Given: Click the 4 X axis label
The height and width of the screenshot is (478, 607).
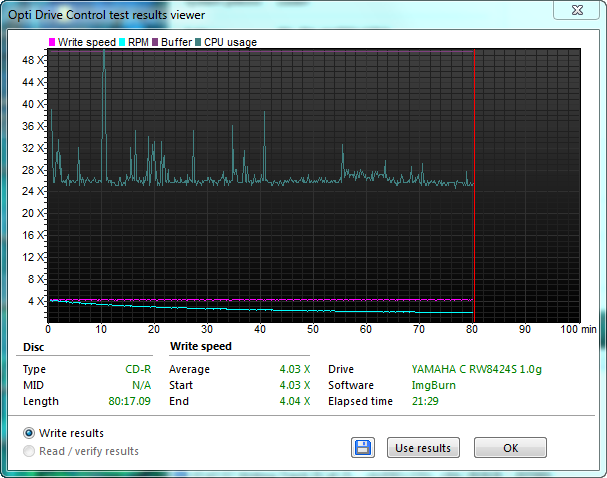Looking at the screenshot, I should 36,301.
